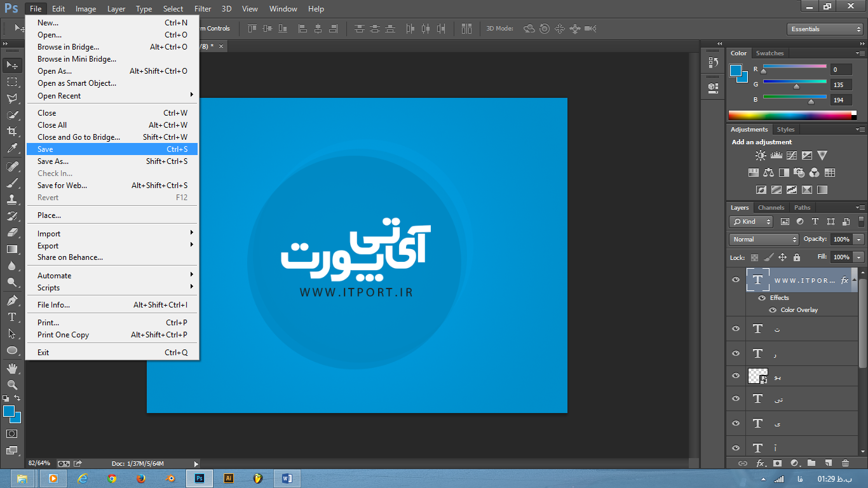Open the Filter menu

(203, 9)
